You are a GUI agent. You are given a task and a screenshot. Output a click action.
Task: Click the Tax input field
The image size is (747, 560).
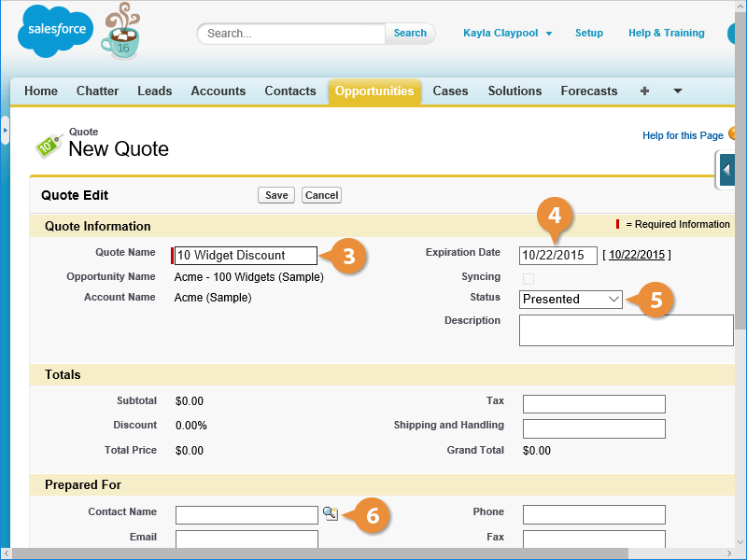(594, 404)
